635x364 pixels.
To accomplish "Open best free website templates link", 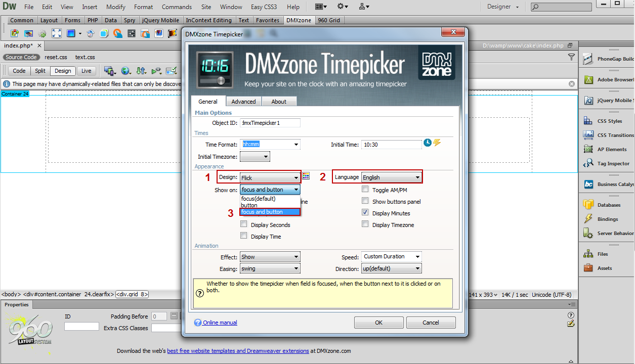I will [238, 350].
